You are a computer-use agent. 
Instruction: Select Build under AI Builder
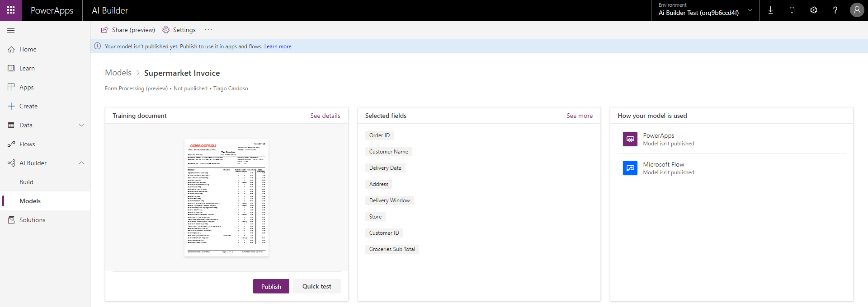tap(26, 182)
